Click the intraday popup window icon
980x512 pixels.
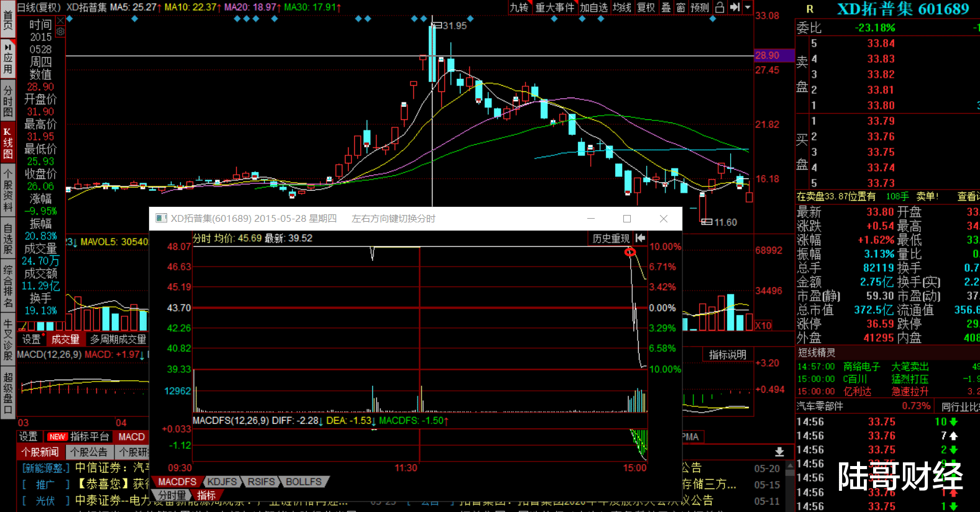click(162, 218)
